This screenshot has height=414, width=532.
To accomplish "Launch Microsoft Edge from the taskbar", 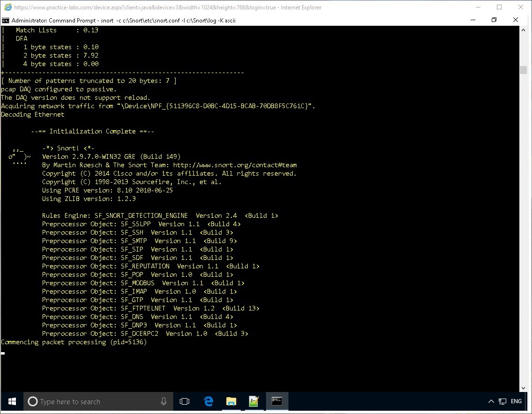I will (208, 401).
